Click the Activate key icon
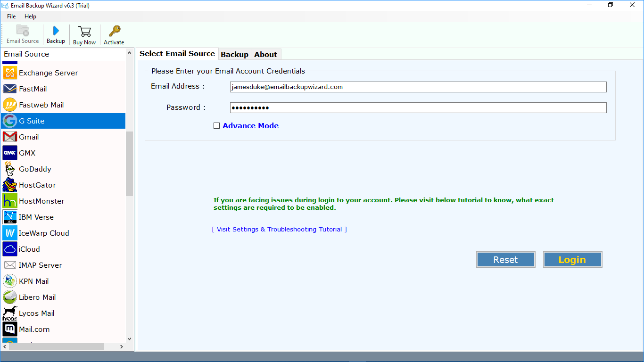The height and width of the screenshot is (362, 644). pos(114,31)
